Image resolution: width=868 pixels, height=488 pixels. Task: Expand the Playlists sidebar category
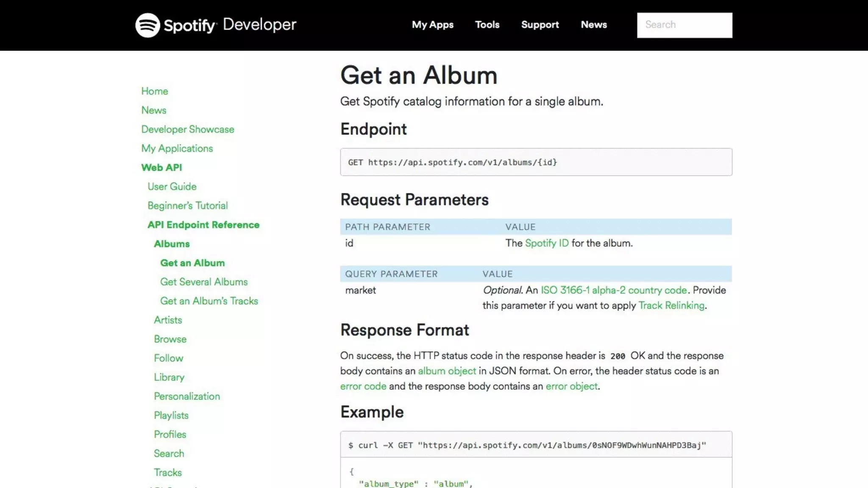click(171, 415)
